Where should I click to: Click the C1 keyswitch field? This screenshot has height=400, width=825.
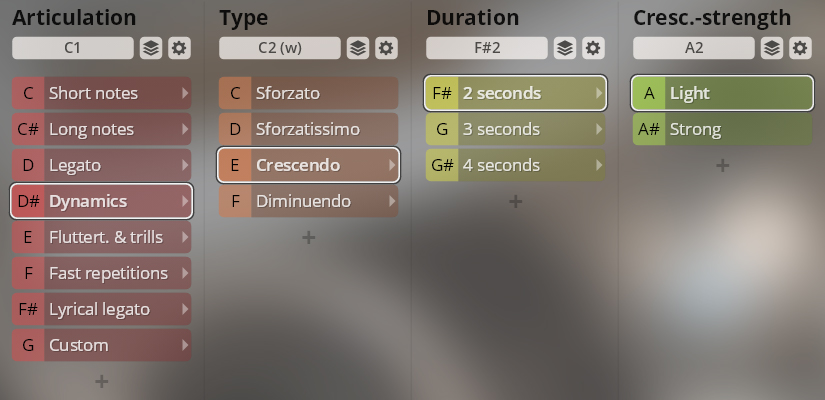73,48
